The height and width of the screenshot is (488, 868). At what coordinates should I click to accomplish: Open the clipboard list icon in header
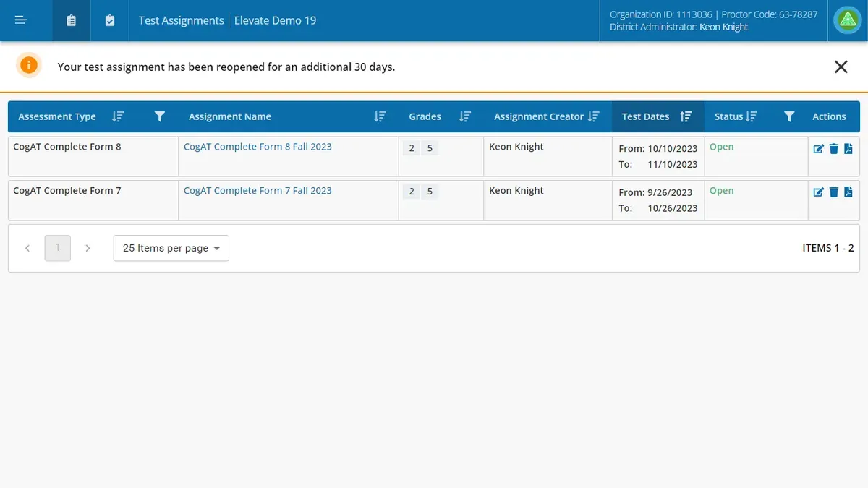point(71,20)
